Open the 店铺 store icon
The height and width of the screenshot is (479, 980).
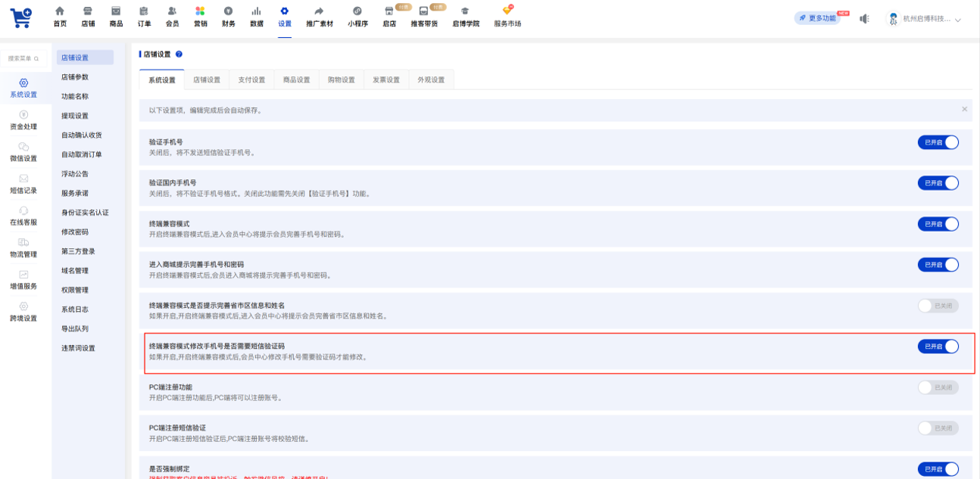pos(88,11)
